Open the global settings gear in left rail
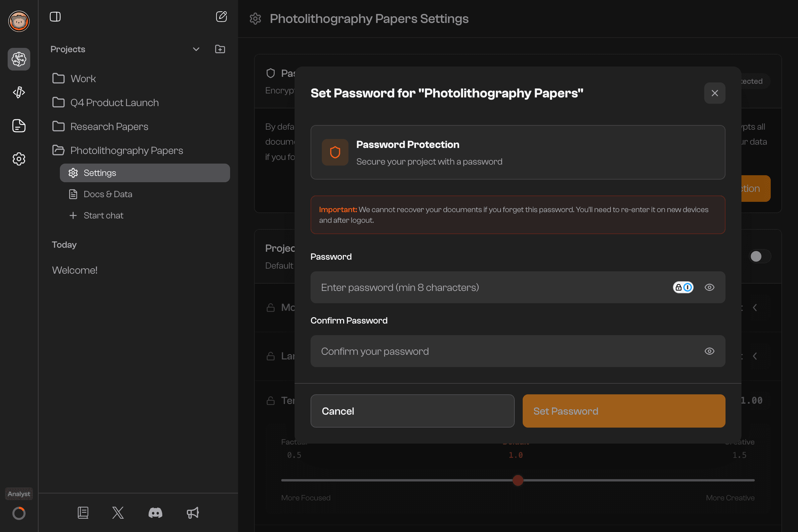This screenshot has width=798, height=532. coord(19,159)
